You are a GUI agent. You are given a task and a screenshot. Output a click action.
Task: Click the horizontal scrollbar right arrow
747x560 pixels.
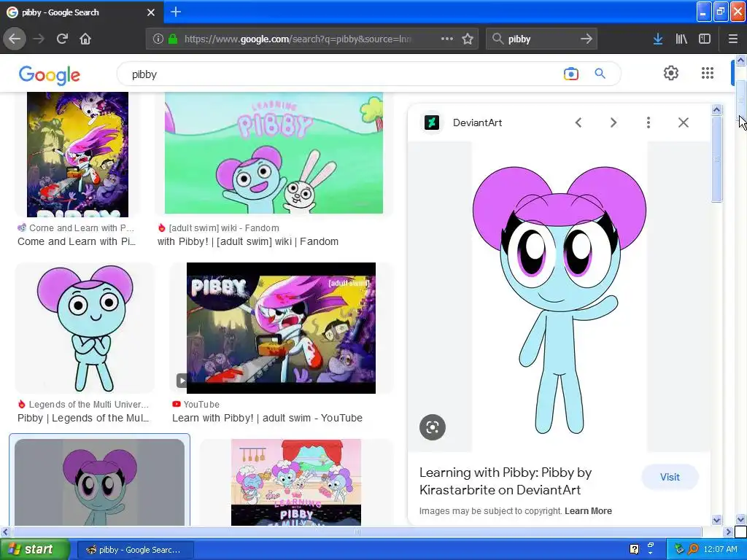pos(728,532)
